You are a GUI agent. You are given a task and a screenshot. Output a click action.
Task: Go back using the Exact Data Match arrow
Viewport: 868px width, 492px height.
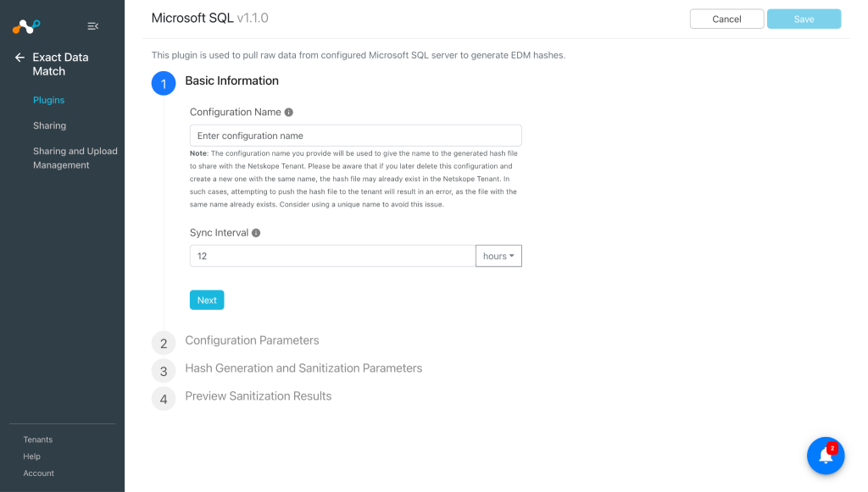(x=20, y=58)
